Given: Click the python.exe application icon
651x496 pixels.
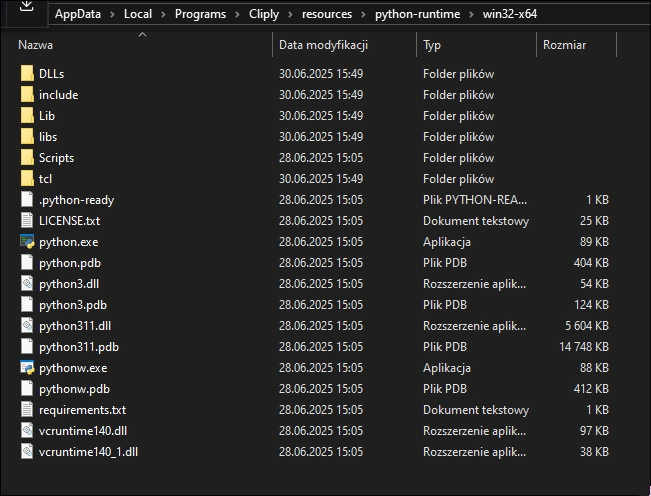Looking at the screenshot, I should [x=27, y=242].
